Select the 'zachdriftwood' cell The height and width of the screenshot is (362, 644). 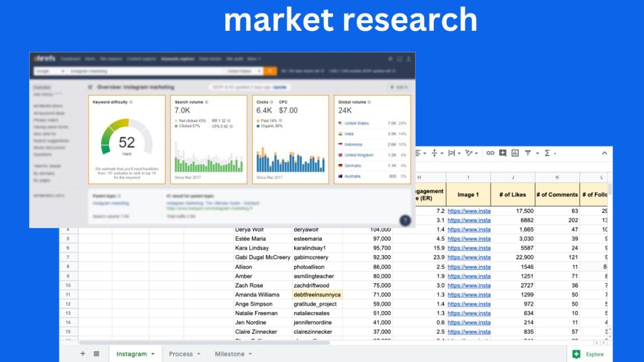(317, 285)
